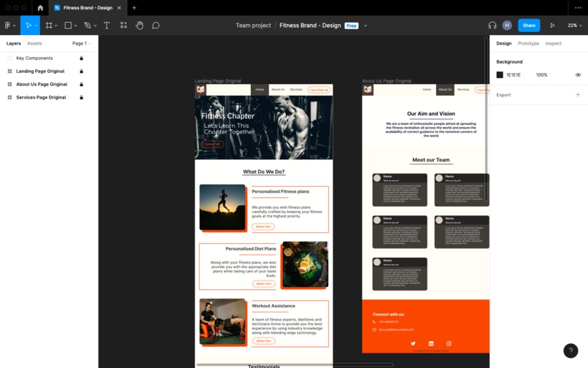Click the Meet our Team heading
The image size is (588, 368).
tap(431, 160)
